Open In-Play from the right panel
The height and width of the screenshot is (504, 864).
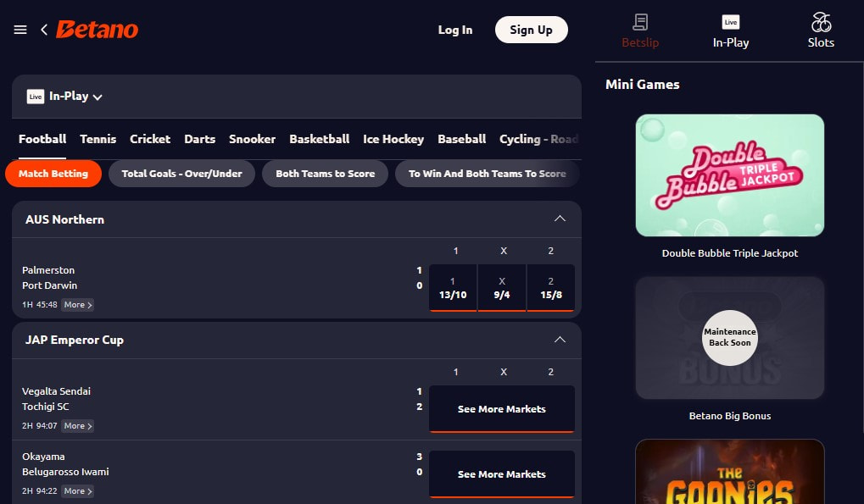point(731,31)
